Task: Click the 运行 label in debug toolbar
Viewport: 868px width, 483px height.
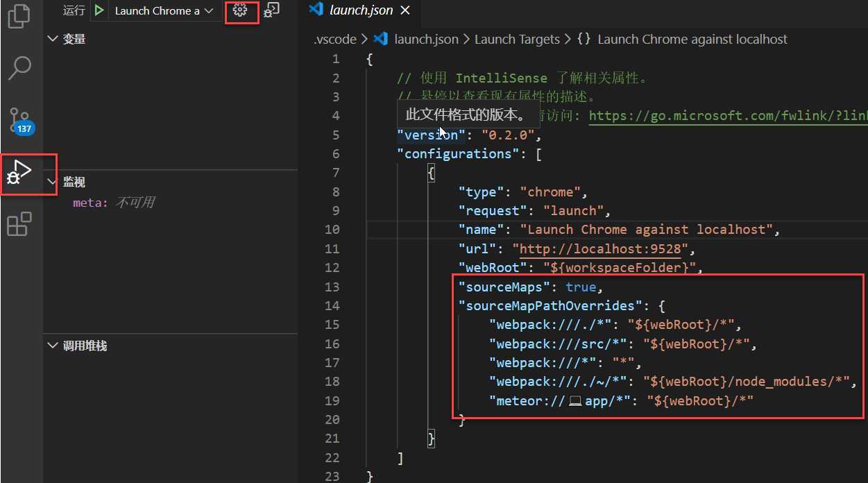Action: [x=74, y=10]
